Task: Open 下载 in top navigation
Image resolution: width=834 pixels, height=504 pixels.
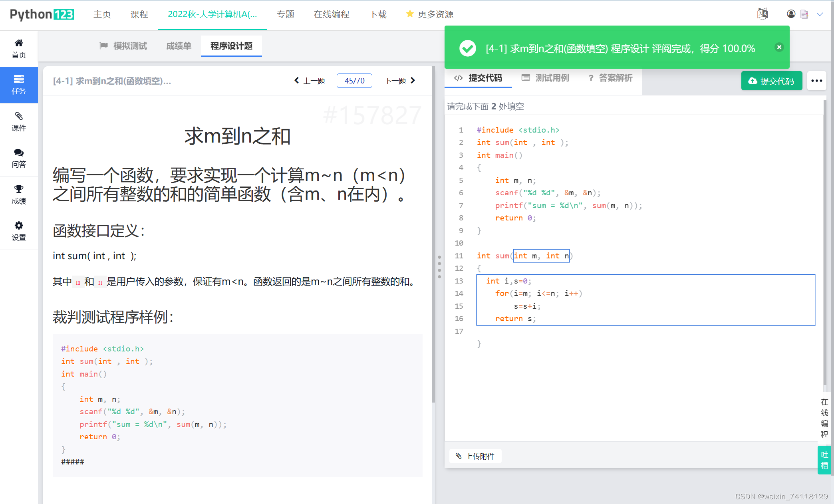Action: [x=378, y=14]
